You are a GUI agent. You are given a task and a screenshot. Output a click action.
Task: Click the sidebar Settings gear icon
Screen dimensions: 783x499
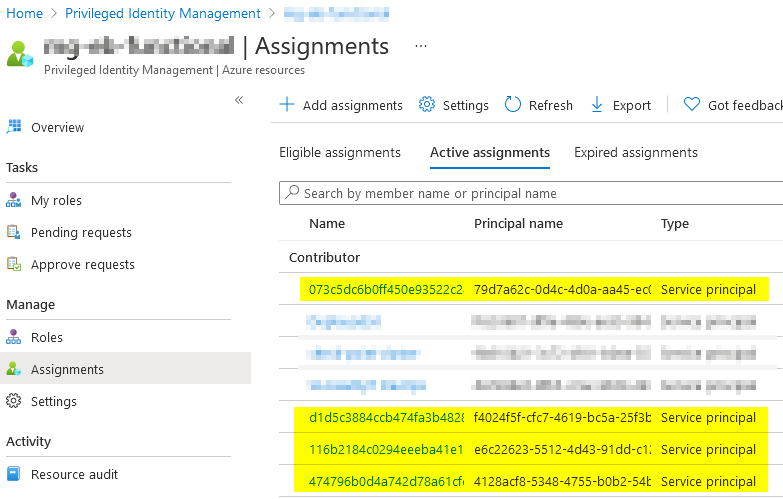coord(13,401)
